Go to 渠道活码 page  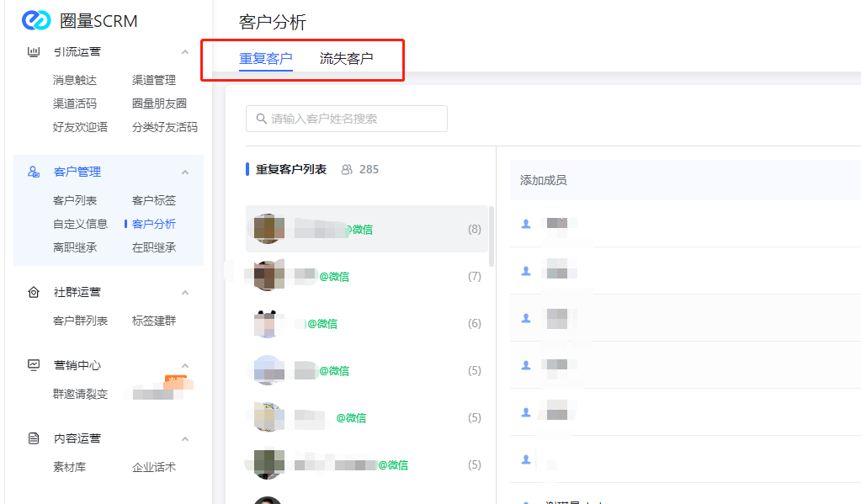pos(75,103)
